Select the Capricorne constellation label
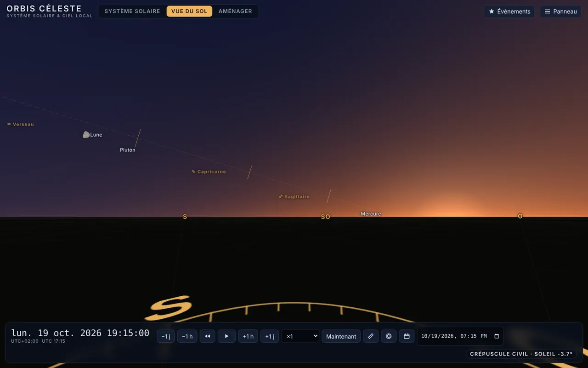This screenshot has height=368, width=588. pyautogui.click(x=209, y=172)
